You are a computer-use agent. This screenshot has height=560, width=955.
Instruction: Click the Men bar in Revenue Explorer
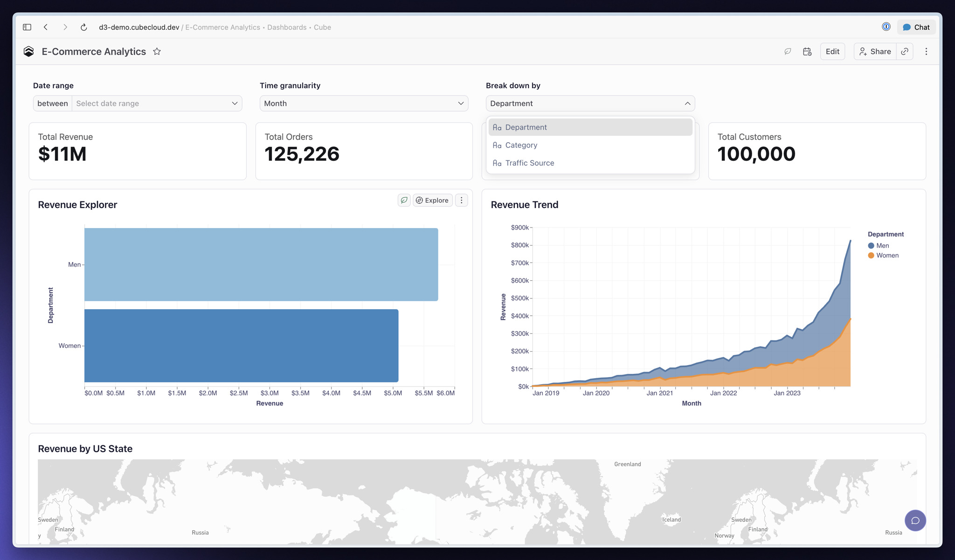[x=261, y=264]
